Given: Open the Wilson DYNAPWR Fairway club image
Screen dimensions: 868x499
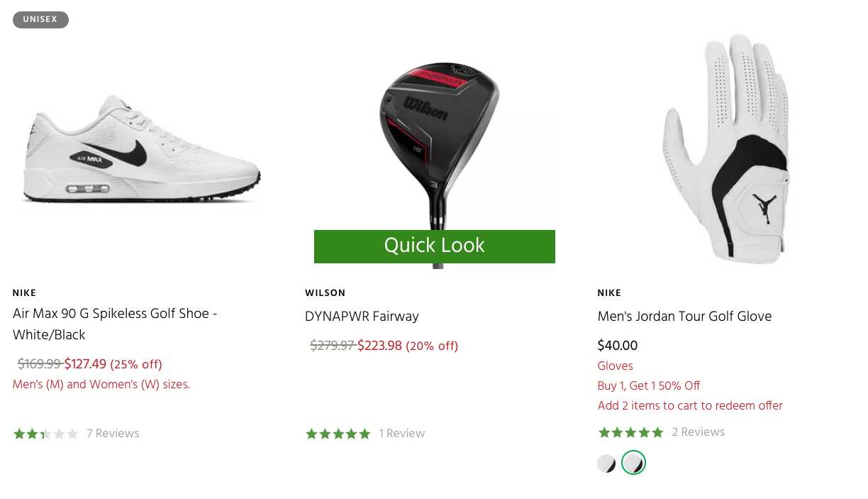Looking at the screenshot, I should pos(434,142).
